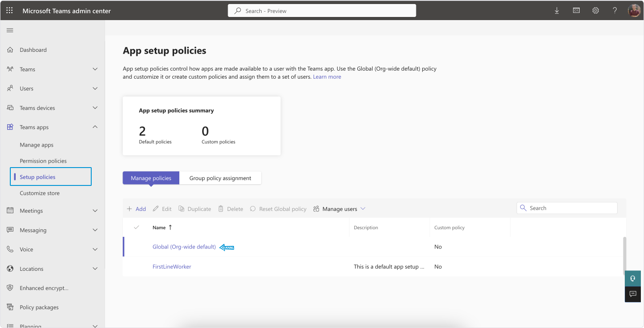Click the Meetings calendar icon

10,210
